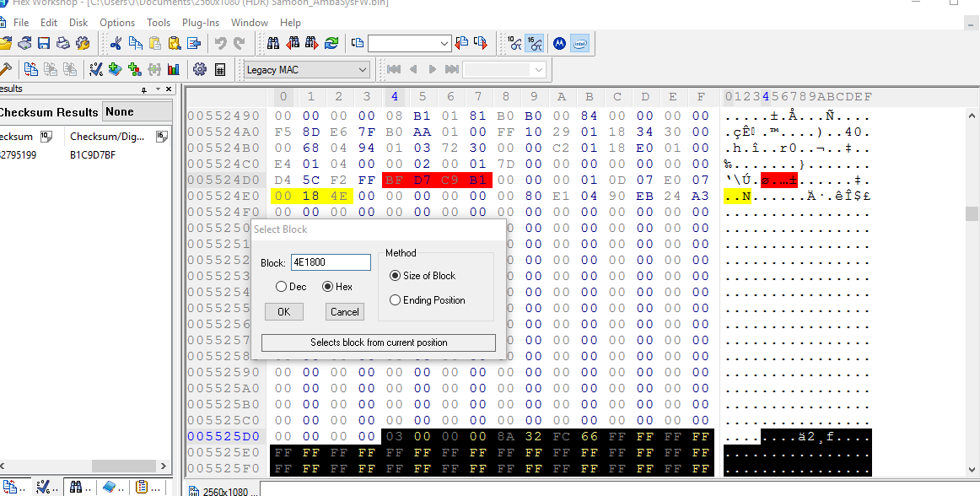Open the Plug-Ins menu

coord(200,23)
